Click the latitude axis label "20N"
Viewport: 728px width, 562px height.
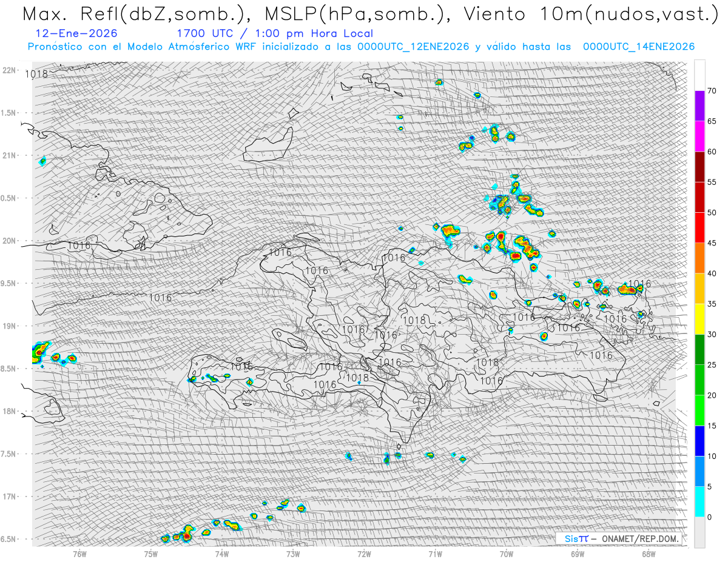[9, 241]
